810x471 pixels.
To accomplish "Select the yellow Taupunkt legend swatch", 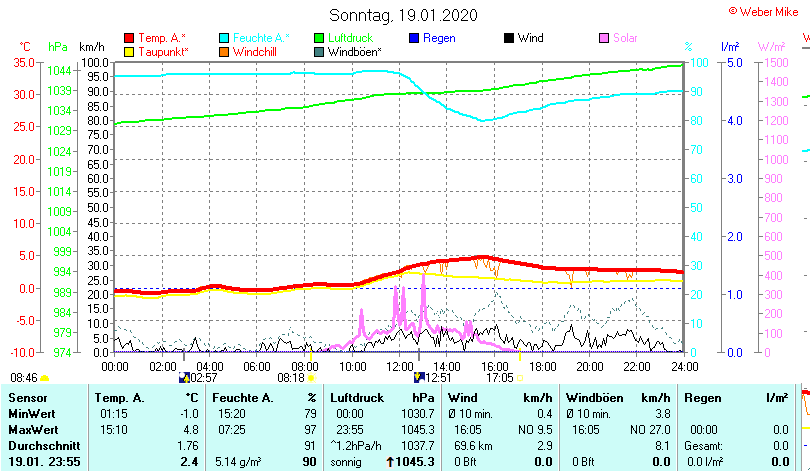I will 129,51.
